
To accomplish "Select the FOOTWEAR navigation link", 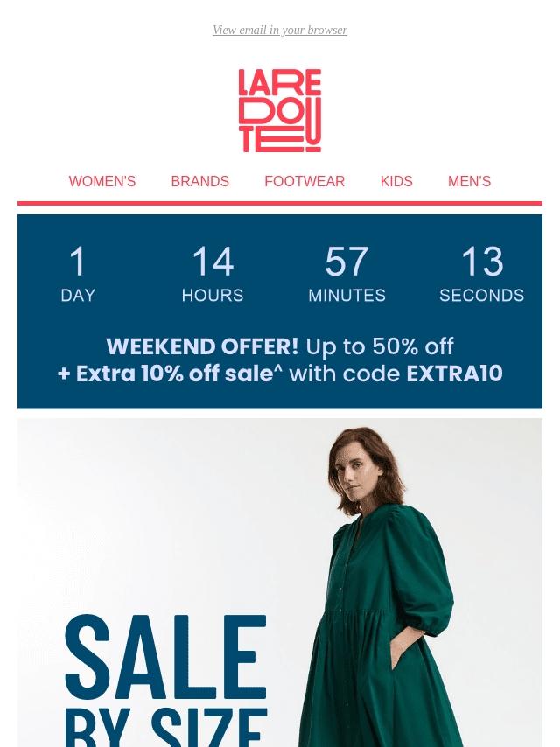I will point(304,182).
